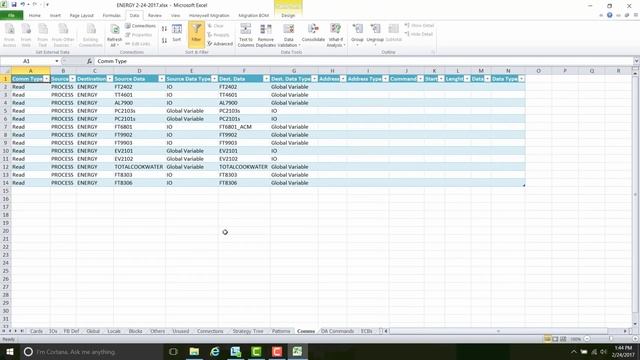Open What-If Analysis tool
Image resolution: width=640 pixels, height=360 pixels.
(x=336, y=35)
